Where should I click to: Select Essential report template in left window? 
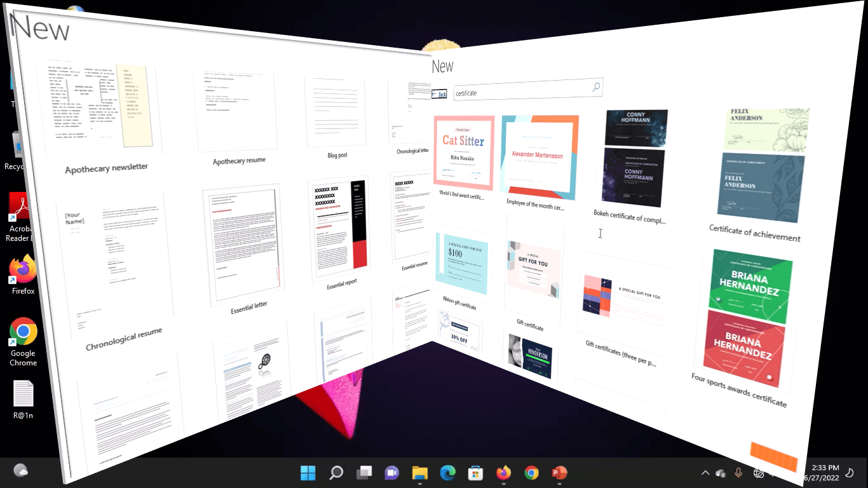click(340, 233)
